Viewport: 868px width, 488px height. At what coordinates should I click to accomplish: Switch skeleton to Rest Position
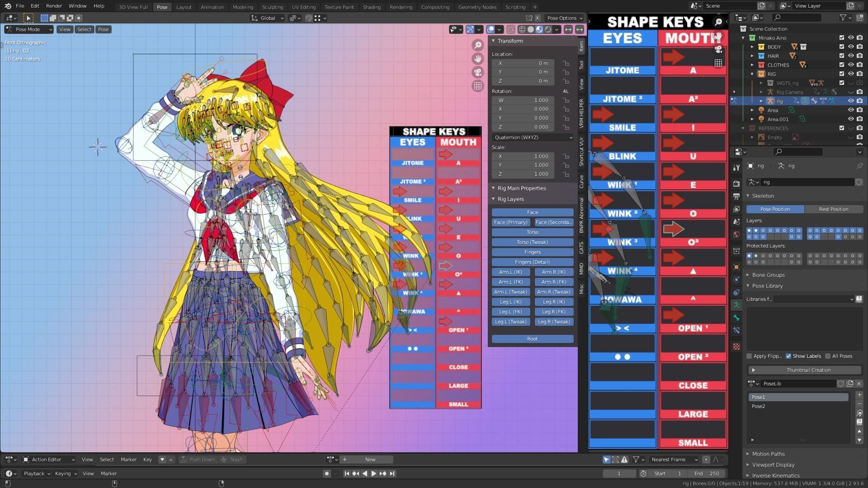(x=834, y=209)
